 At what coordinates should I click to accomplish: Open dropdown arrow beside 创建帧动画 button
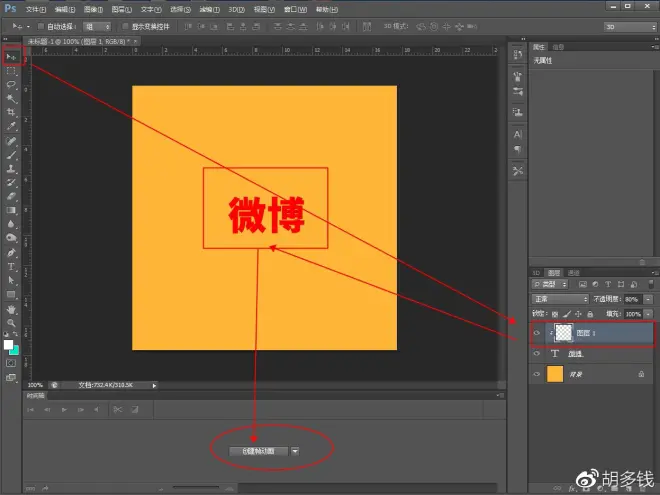(x=295, y=451)
